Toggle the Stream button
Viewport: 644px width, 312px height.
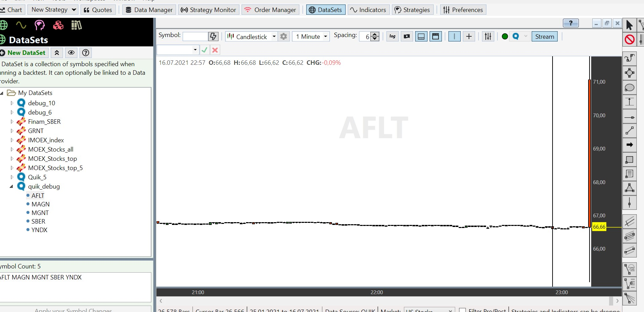click(x=545, y=36)
